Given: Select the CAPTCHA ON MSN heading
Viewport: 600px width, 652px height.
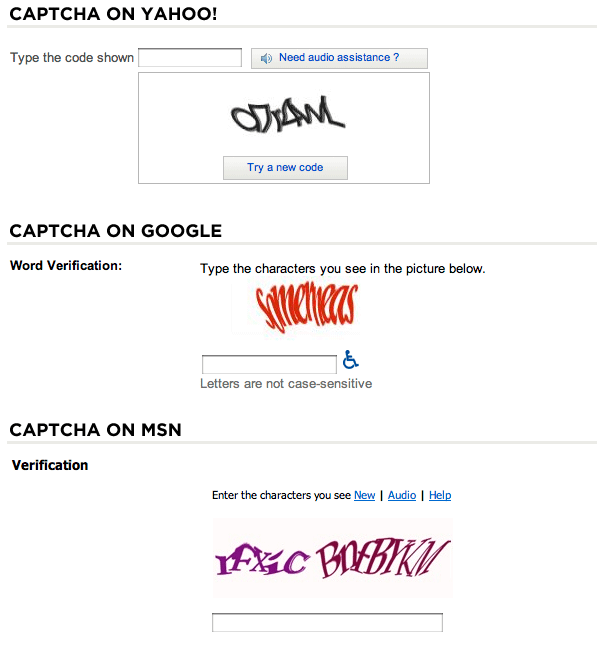Looking at the screenshot, I should coord(95,430).
